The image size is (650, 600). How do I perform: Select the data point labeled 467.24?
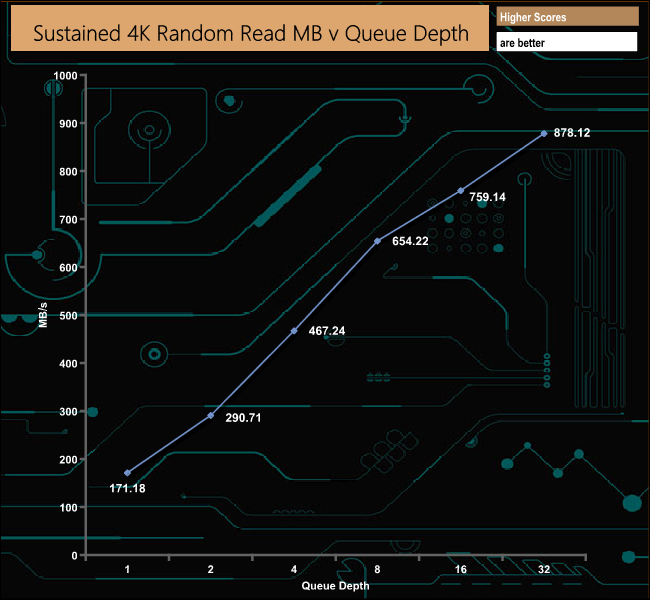click(294, 330)
